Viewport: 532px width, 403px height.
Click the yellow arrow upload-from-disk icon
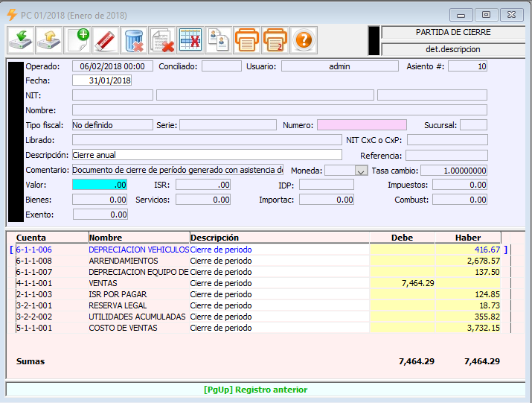tap(48, 39)
